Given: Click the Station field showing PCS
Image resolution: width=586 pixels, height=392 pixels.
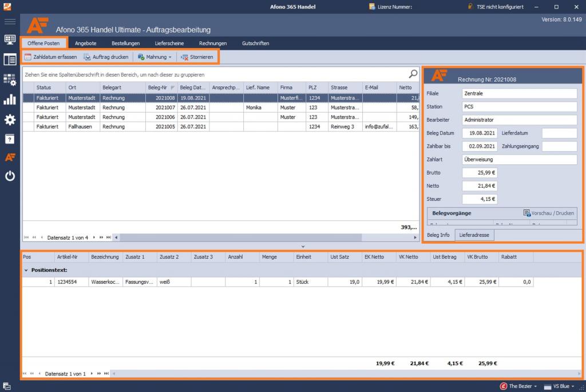Looking at the screenshot, I should tap(519, 106).
